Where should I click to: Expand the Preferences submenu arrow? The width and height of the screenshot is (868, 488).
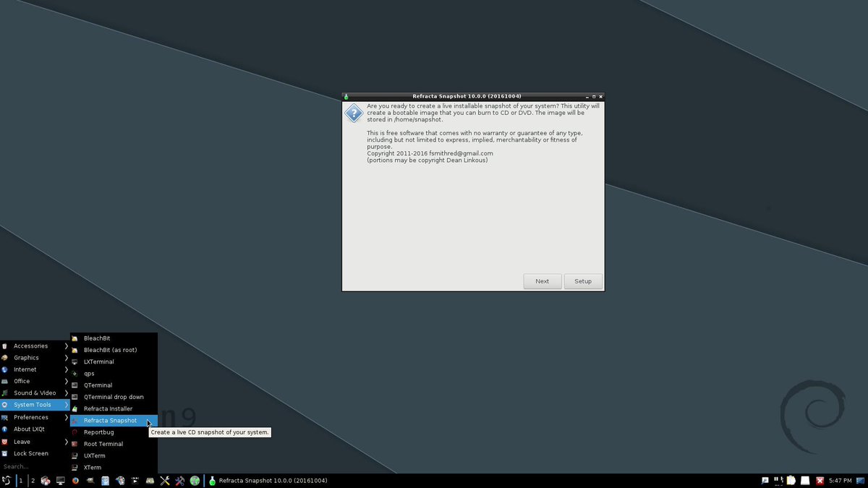tap(66, 417)
